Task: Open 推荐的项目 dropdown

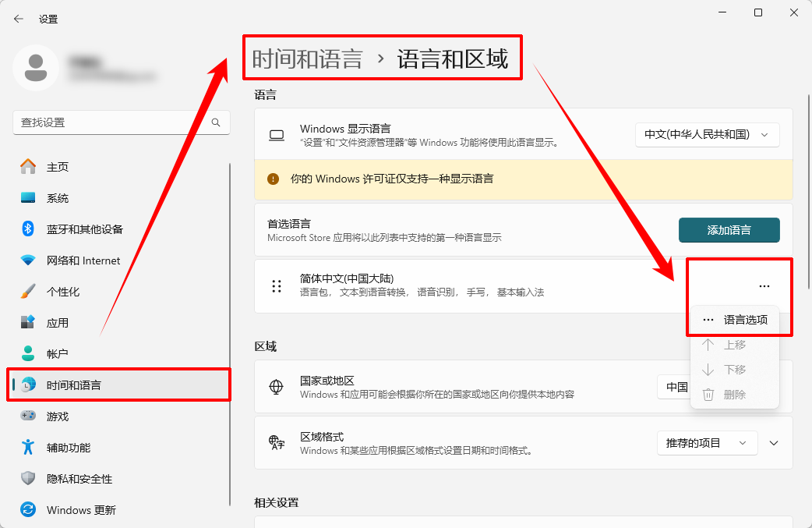Action: [x=707, y=443]
